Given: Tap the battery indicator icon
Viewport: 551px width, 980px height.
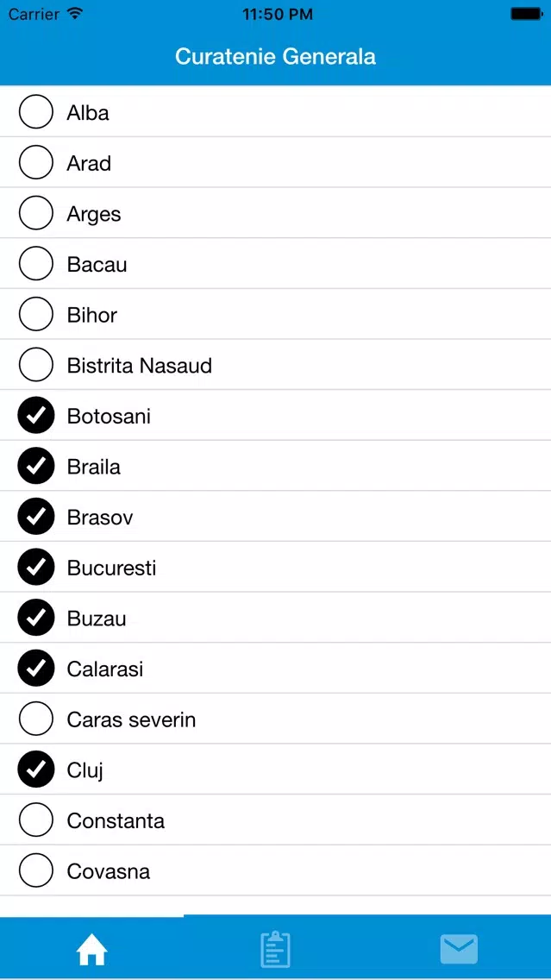Looking at the screenshot, I should coord(525,14).
